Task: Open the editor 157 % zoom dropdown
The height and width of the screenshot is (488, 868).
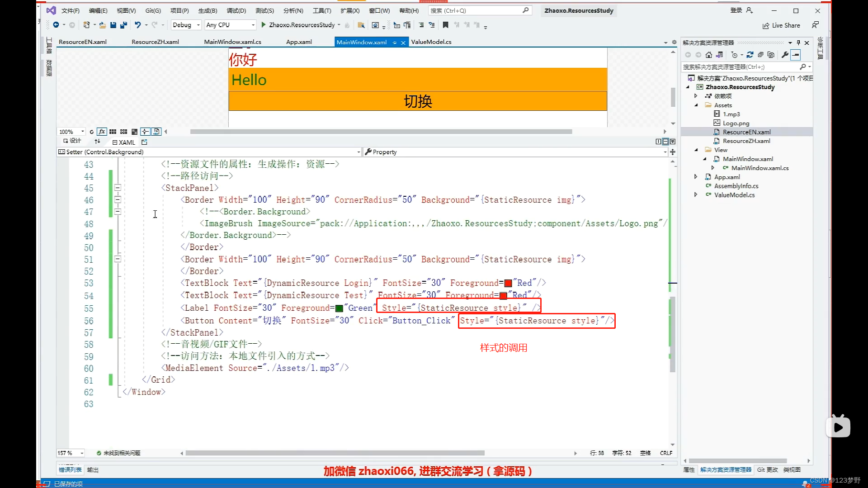Action: point(71,453)
